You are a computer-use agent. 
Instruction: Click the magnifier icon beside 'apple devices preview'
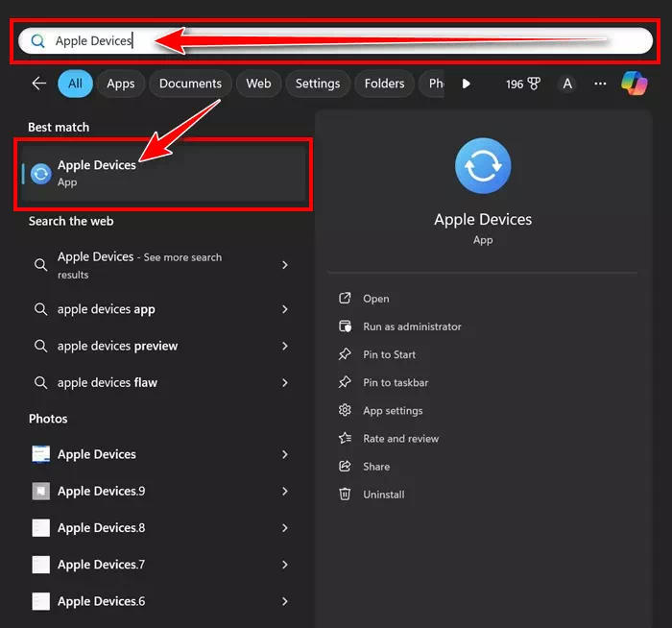coord(40,346)
